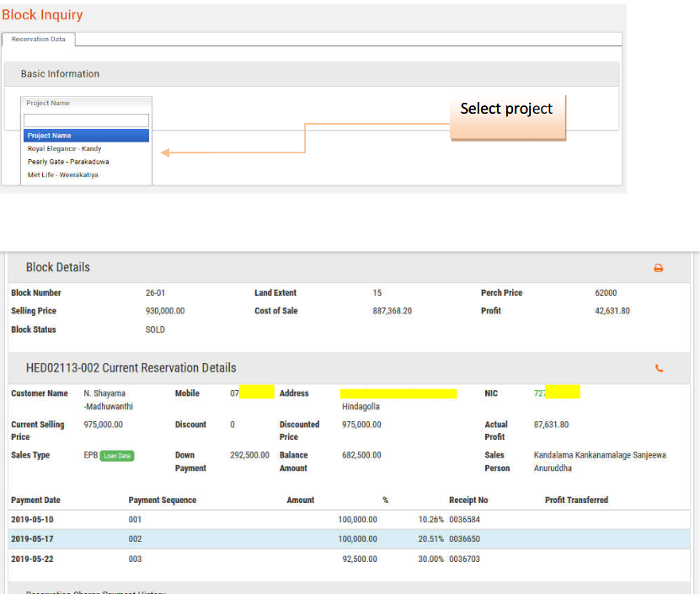
Task: Select Met Life - Weerakatiya project
Action: point(63,175)
